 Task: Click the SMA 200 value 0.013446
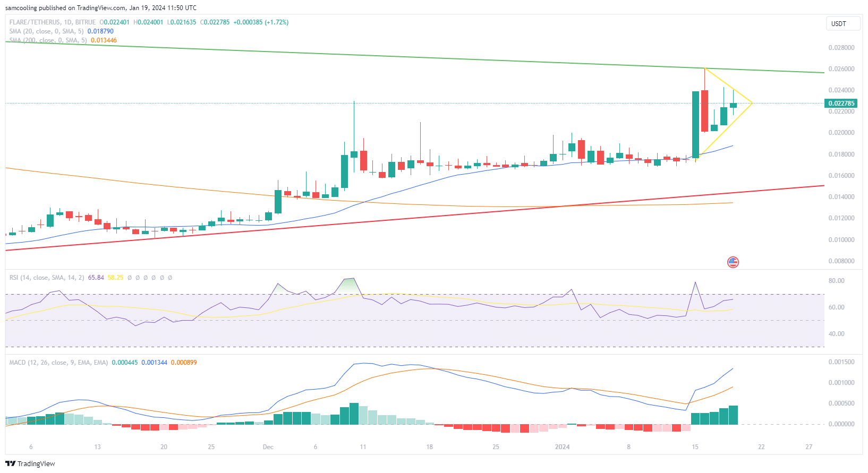pos(104,40)
